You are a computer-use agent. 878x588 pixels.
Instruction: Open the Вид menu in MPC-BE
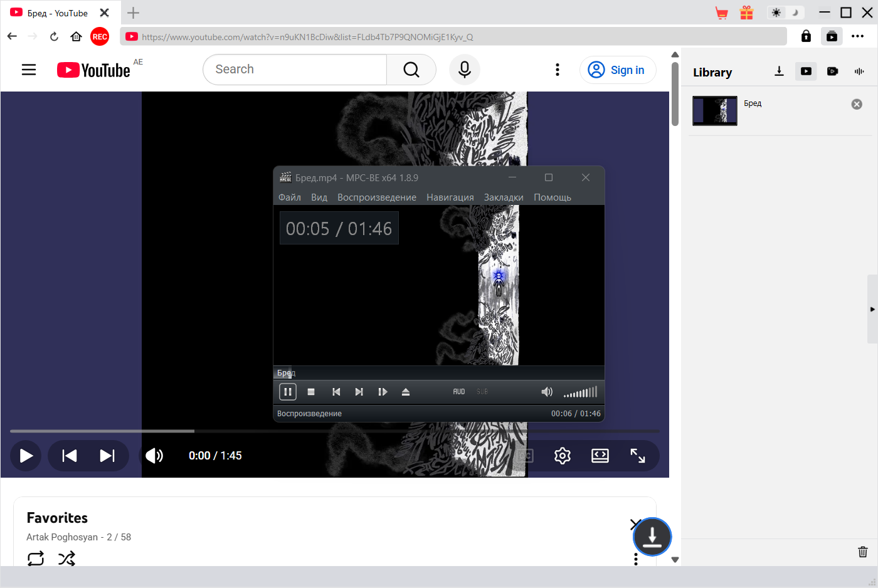coord(319,197)
